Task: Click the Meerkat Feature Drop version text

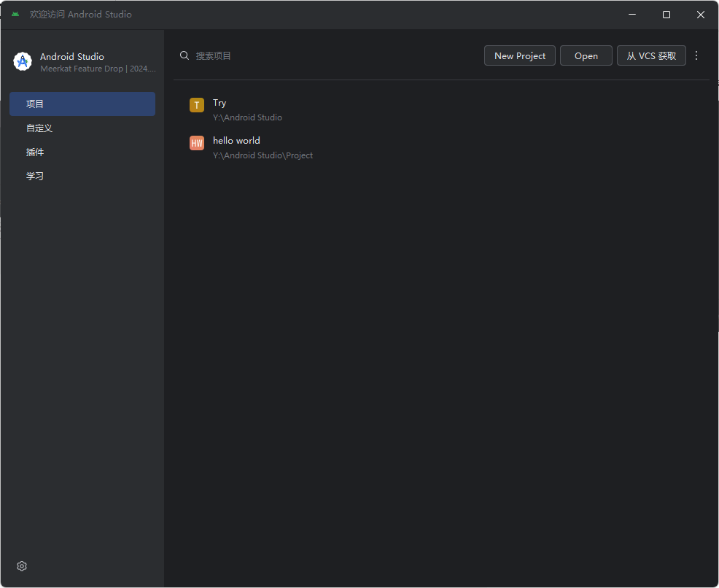Action: click(98, 69)
